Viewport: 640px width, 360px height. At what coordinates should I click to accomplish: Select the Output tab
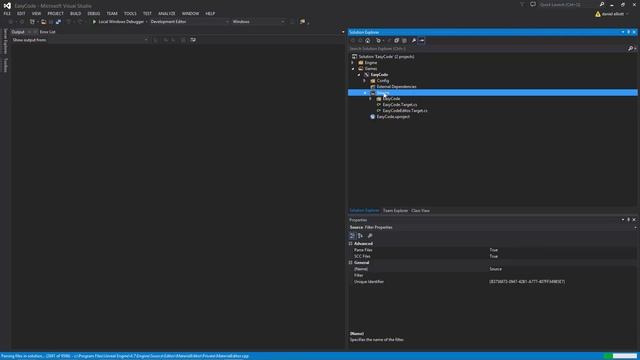tap(18, 32)
